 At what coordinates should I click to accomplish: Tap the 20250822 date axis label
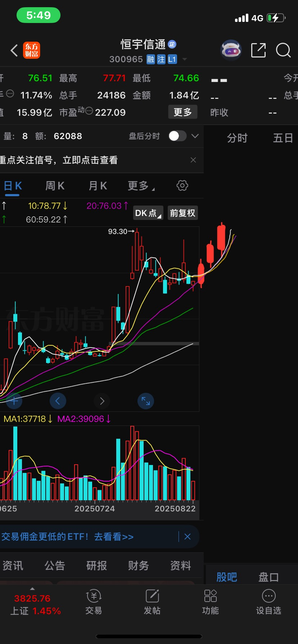pyautogui.click(x=175, y=509)
